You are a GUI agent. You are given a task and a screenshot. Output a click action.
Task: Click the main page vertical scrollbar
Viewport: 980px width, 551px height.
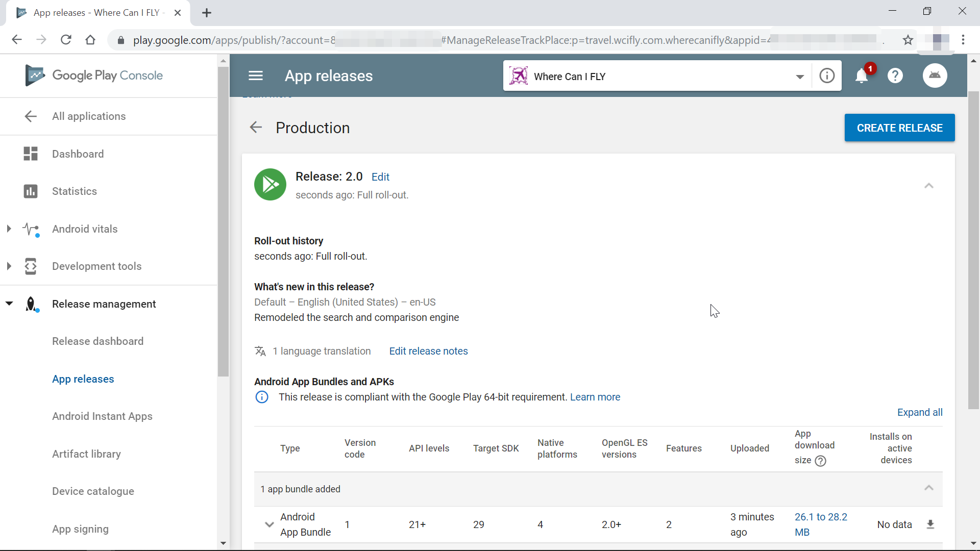tap(973, 250)
